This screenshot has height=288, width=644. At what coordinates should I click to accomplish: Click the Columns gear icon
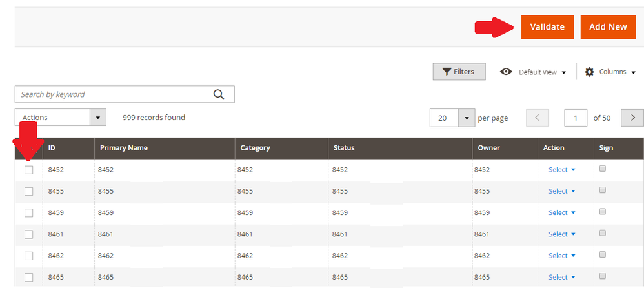point(589,72)
